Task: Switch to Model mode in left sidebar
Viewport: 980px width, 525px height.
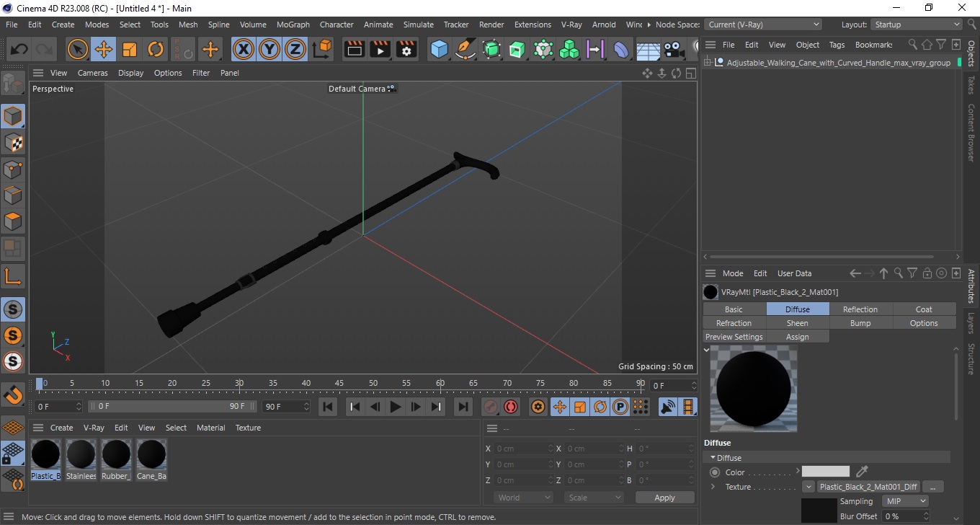Action: (x=13, y=116)
